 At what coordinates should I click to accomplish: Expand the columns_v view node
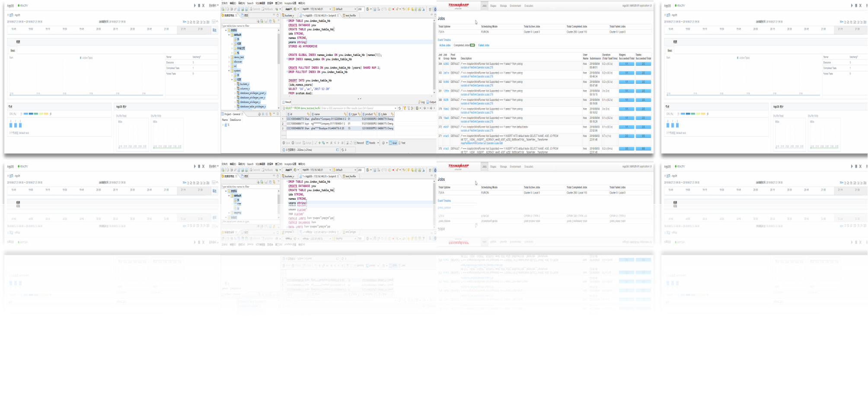pyautogui.click(x=235, y=89)
